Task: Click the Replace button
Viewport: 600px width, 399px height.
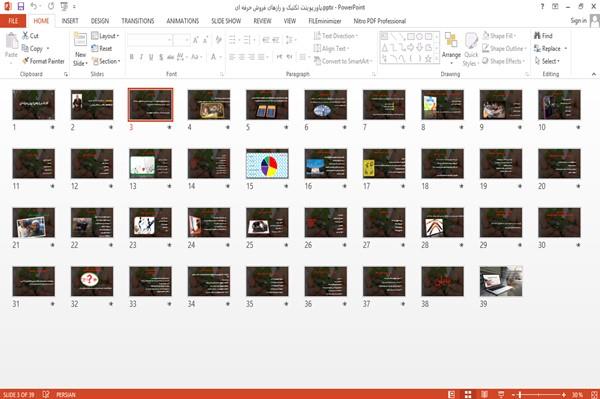Action: 550,49
